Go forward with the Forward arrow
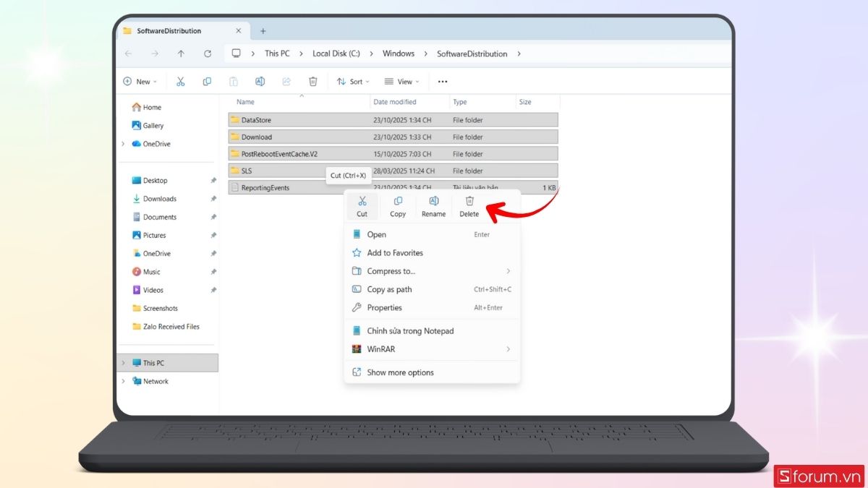The image size is (868, 488). pos(155,53)
